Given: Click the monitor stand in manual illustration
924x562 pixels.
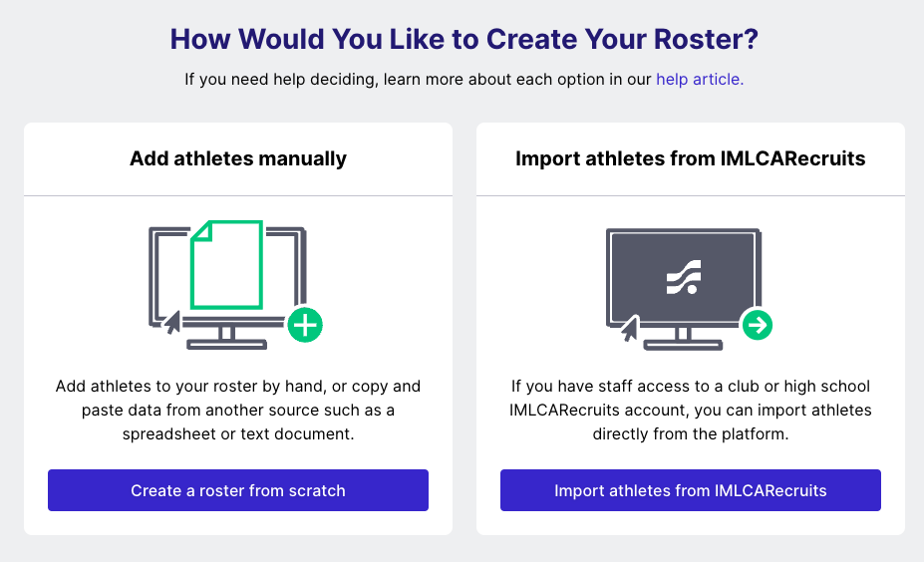Looking at the screenshot, I should (x=227, y=339).
